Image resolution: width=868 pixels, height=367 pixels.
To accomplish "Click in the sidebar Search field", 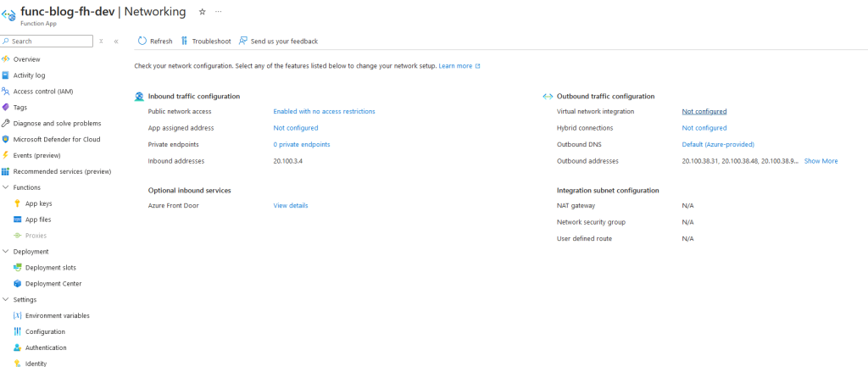I will [47, 42].
